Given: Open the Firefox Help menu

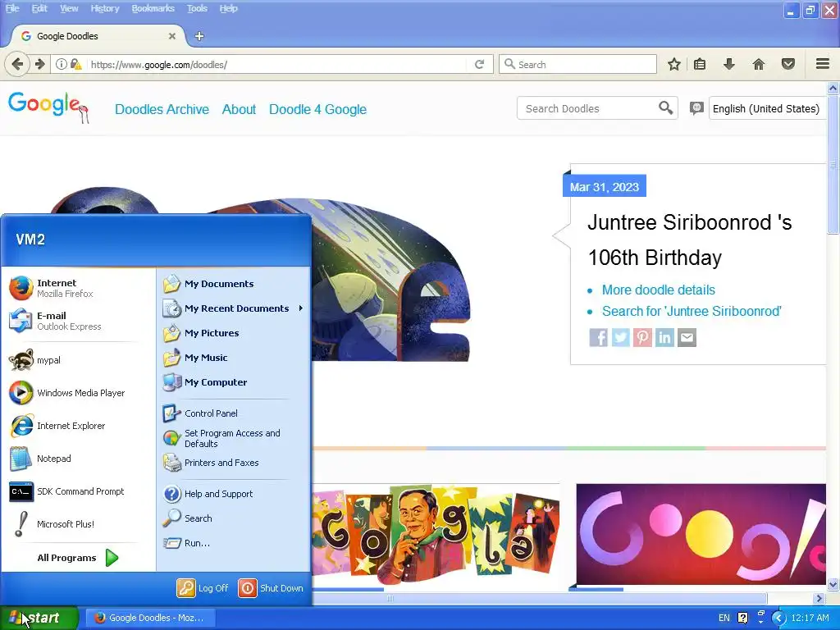Looking at the screenshot, I should pyautogui.click(x=228, y=8).
